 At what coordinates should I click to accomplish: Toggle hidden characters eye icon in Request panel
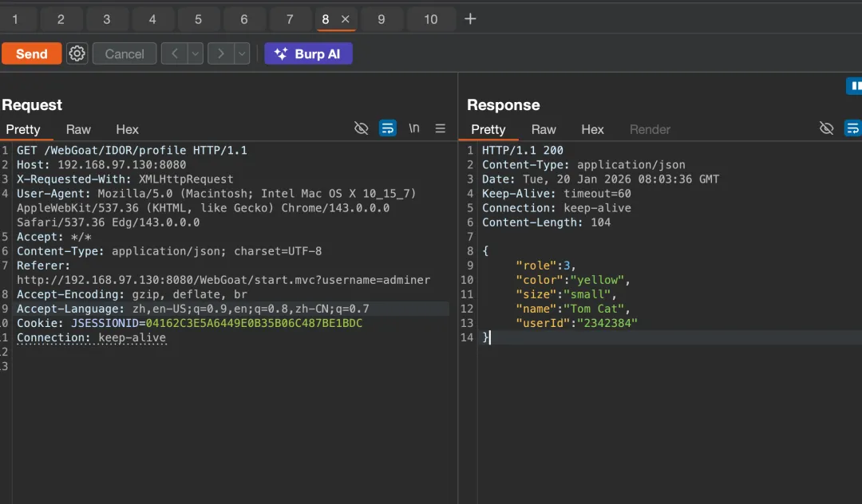(x=361, y=128)
